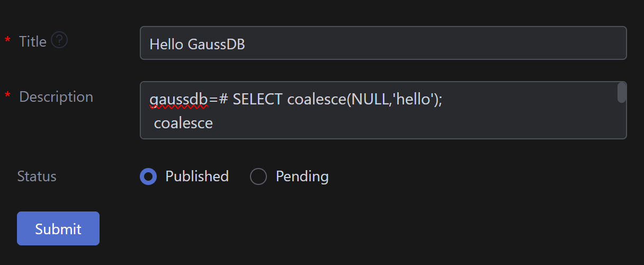
Task: Place cursor on SELECT in Description
Action: 257,99
